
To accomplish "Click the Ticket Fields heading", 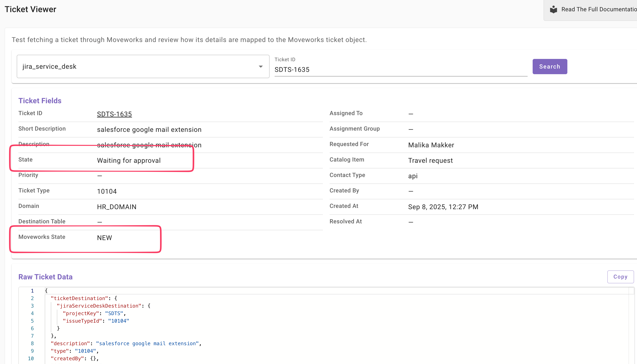I will click(40, 101).
